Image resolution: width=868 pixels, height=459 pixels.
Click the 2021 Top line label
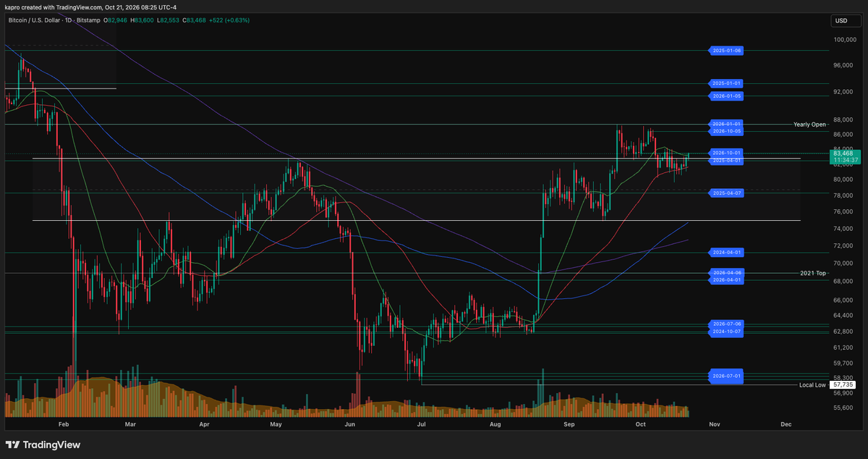tap(813, 273)
